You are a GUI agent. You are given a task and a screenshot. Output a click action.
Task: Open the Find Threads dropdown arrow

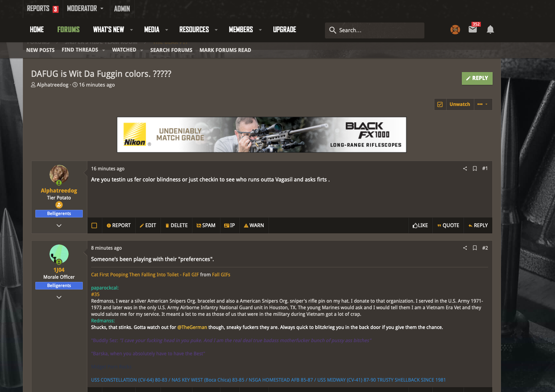coord(104,50)
